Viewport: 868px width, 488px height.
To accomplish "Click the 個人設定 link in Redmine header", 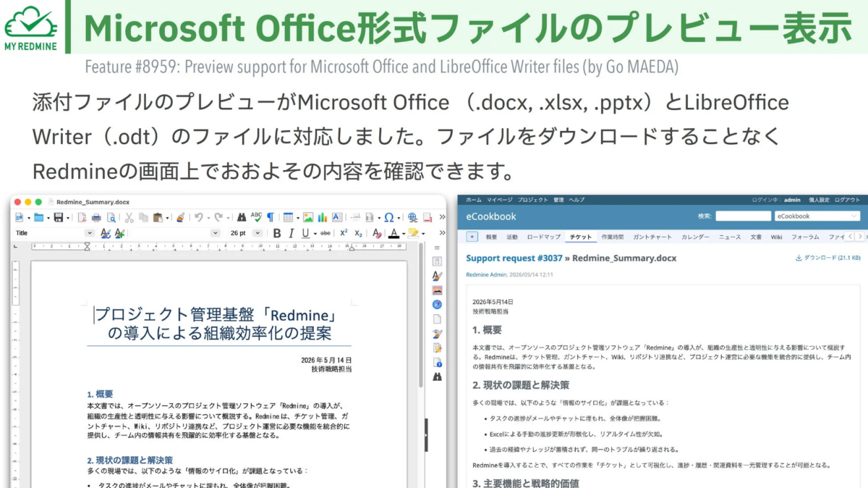I will (819, 200).
